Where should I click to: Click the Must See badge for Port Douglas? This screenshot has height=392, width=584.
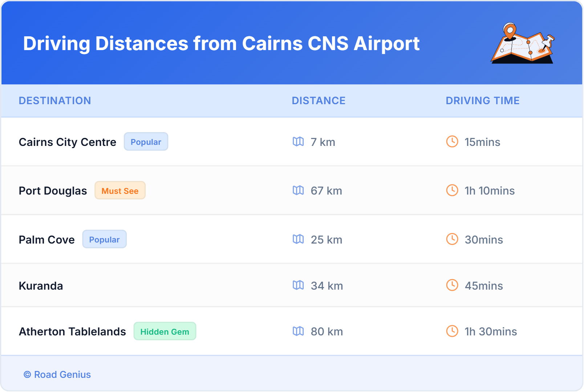click(x=120, y=191)
